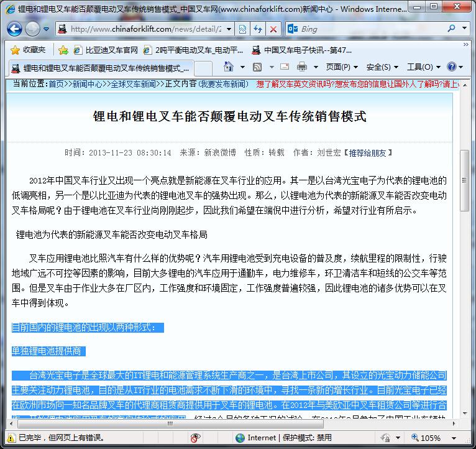Image resolution: width=476 pixels, height=449 pixels.
Task: Expand the feeds dropdown arrow
Action: [x=272, y=67]
